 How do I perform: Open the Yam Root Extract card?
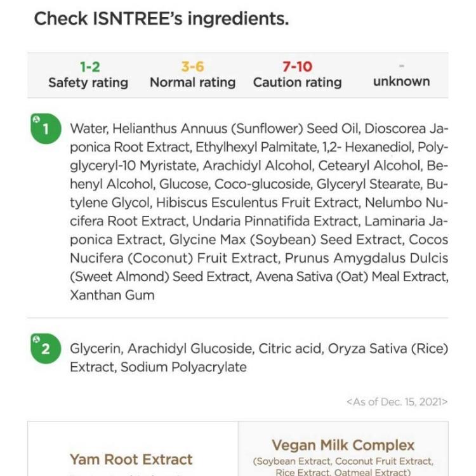point(133,448)
